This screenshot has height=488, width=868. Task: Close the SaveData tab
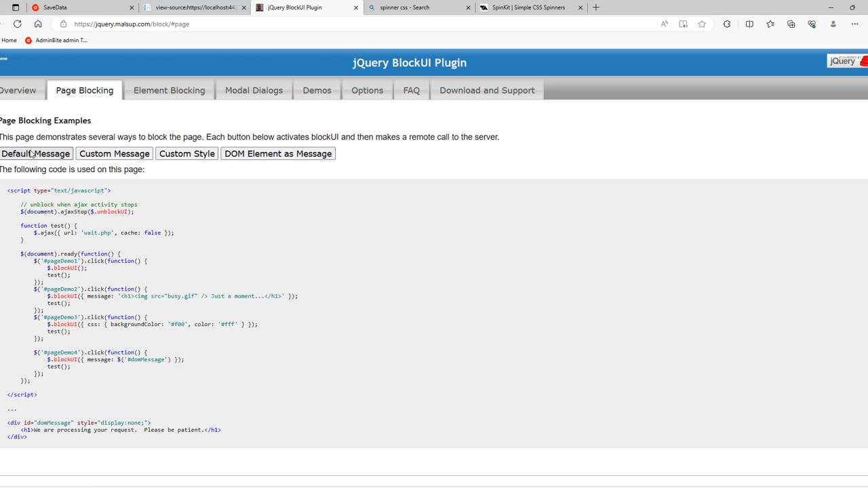(132, 7)
